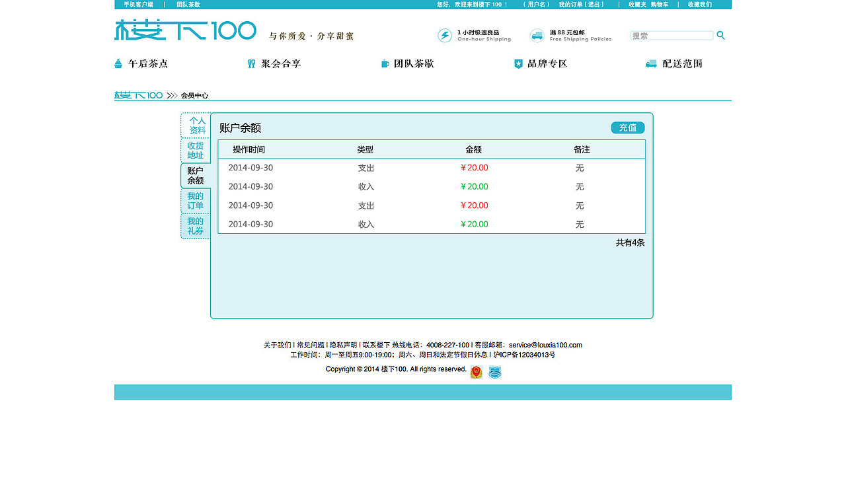Switch to the 我的订单 sidebar tab

(196, 201)
